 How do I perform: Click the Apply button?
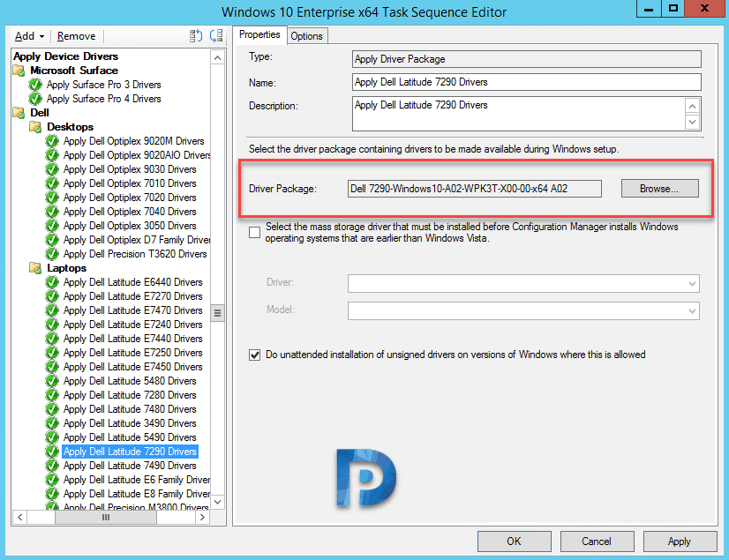tap(680, 541)
